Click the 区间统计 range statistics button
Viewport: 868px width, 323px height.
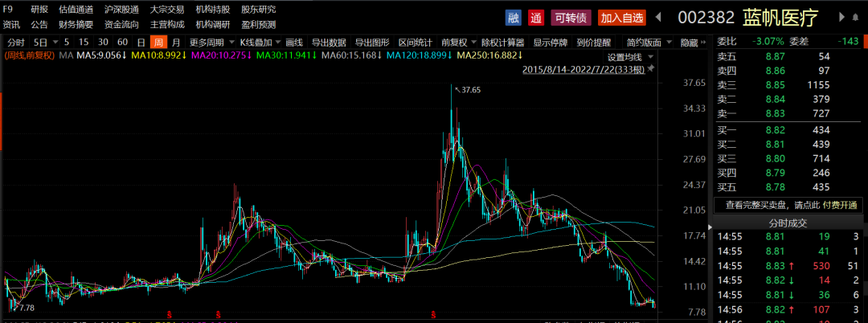coord(416,43)
